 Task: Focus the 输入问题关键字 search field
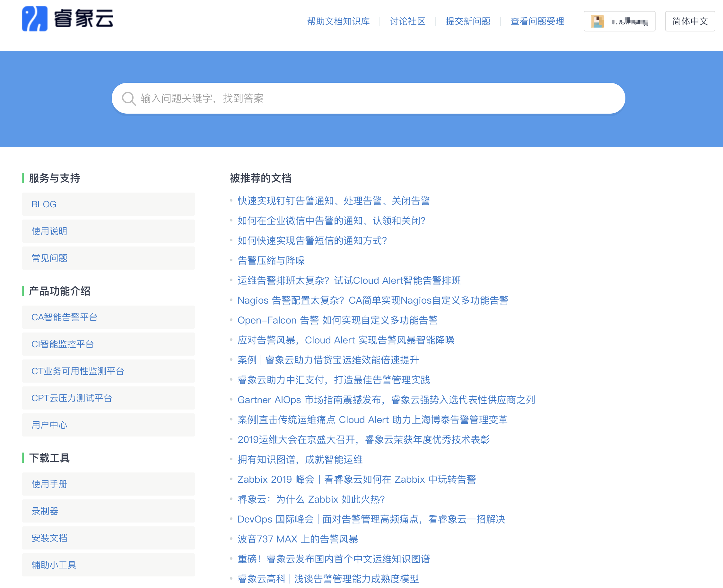(x=368, y=98)
